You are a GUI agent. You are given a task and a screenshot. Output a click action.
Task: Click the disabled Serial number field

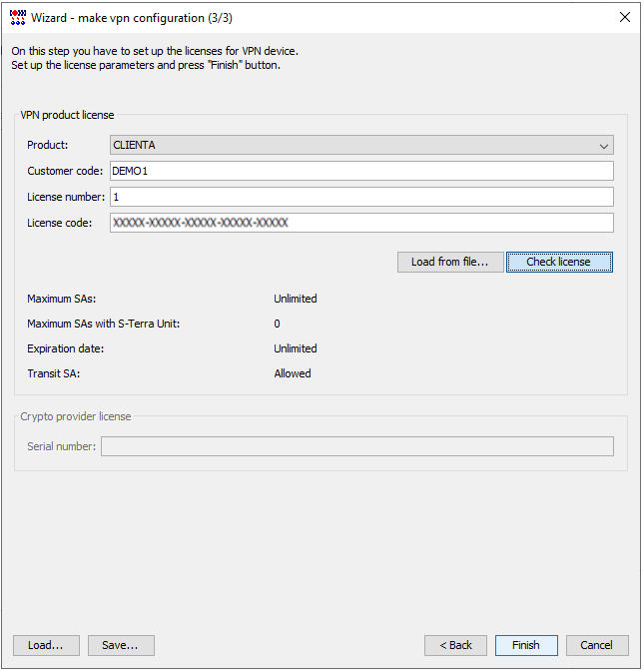[x=357, y=446]
